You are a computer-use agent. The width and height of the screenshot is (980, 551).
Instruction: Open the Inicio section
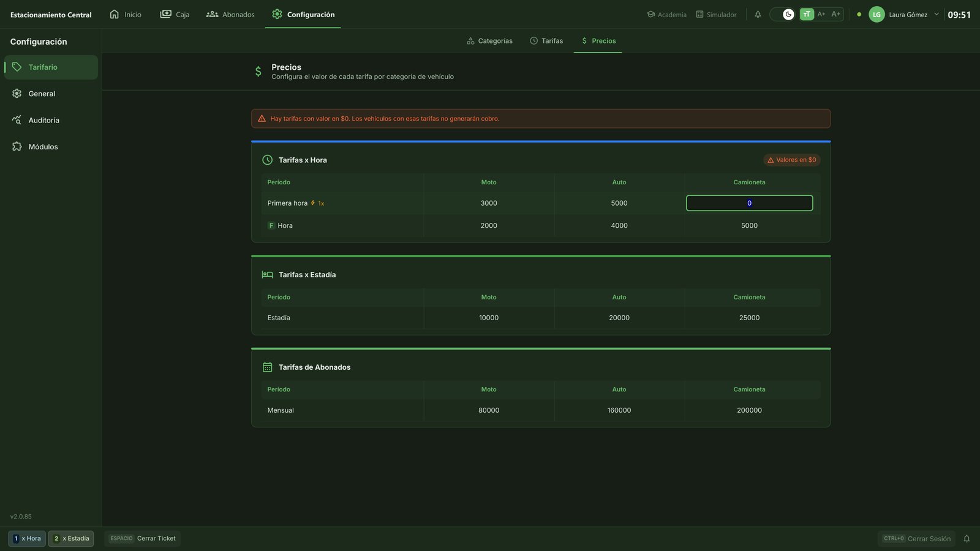pos(126,14)
